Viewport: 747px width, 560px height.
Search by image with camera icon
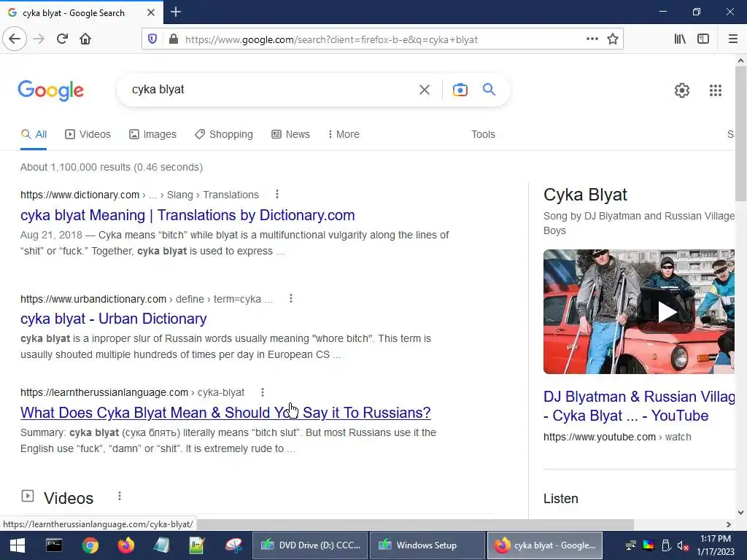(x=460, y=90)
